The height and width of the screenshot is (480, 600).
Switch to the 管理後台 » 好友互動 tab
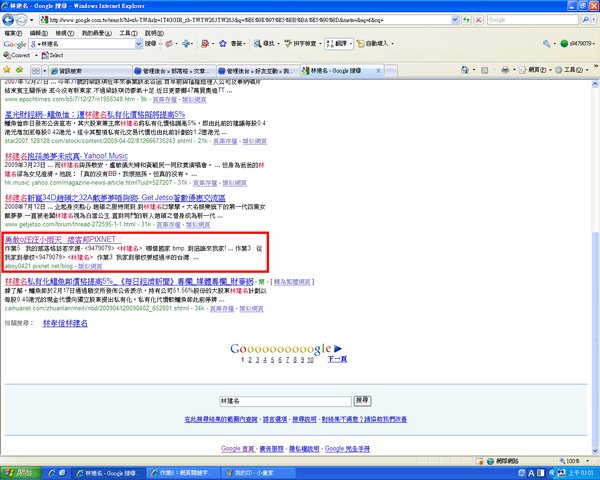pos(258,71)
